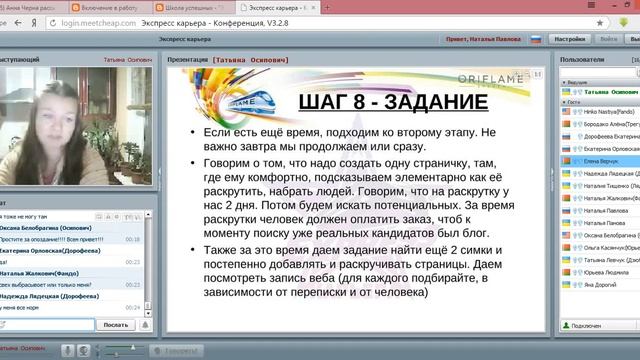Select user Наталья Панова in list
The image size is (640, 360).
click(600, 223)
